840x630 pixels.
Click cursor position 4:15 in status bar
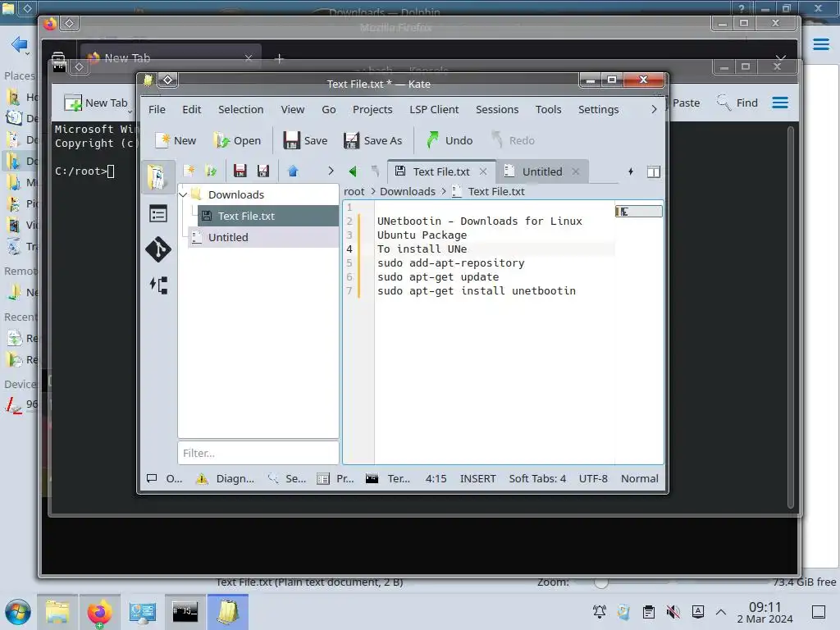tap(436, 478)
